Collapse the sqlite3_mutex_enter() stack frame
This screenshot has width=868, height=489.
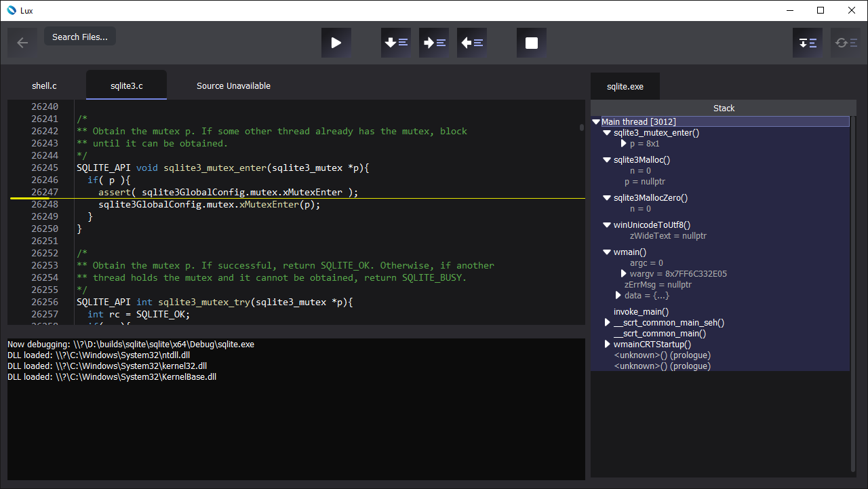coord(607,133)
